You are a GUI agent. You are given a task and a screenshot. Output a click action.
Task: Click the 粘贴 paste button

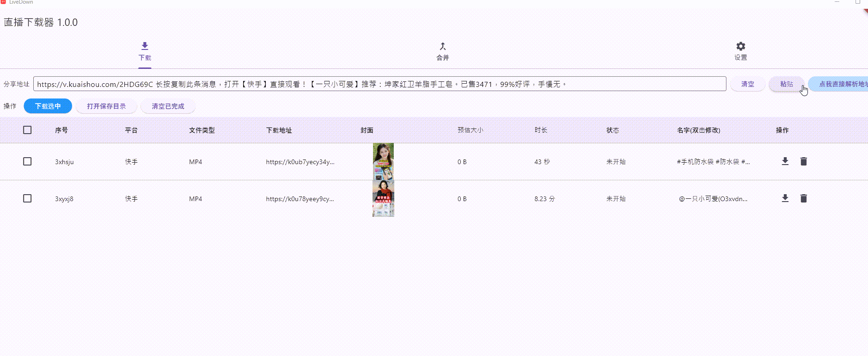point(786,84)
